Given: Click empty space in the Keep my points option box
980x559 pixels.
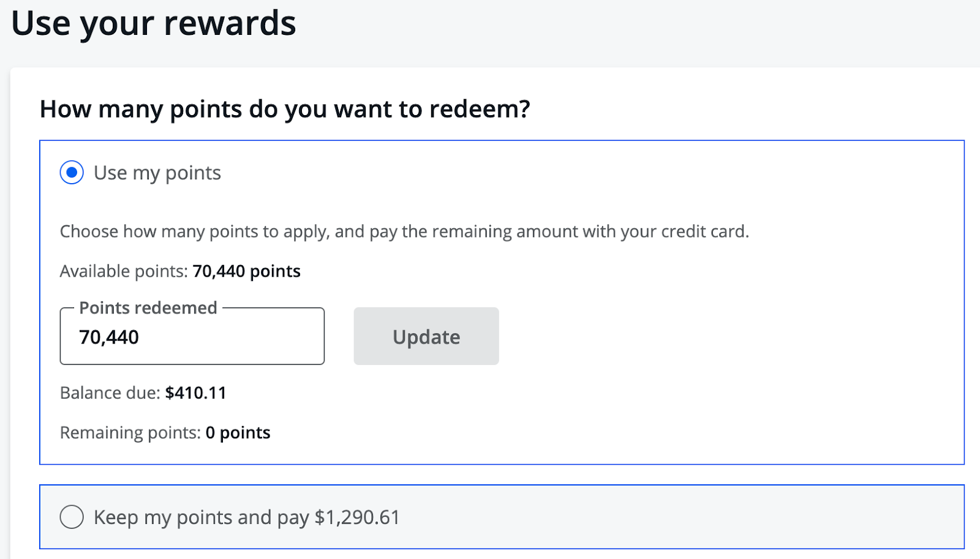Looking at the screenshot, I should point(674,517).
